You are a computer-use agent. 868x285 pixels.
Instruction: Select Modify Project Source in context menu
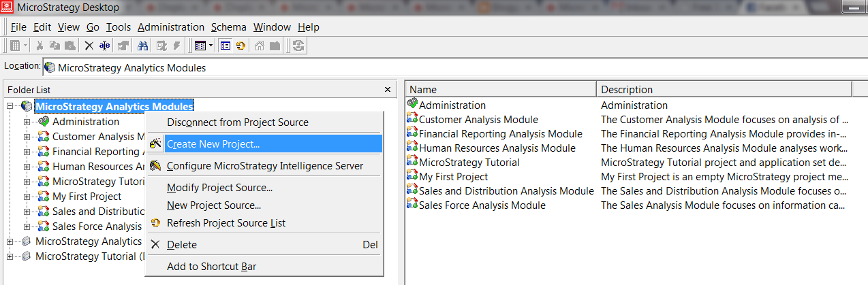point(265,187)
